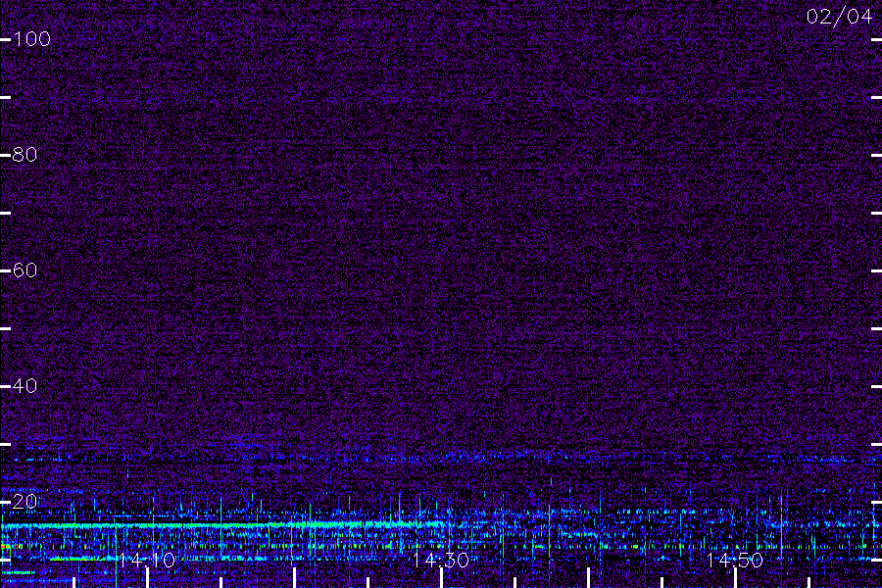
Task: Click the 02/04 date label
Action: coord(839,17)
